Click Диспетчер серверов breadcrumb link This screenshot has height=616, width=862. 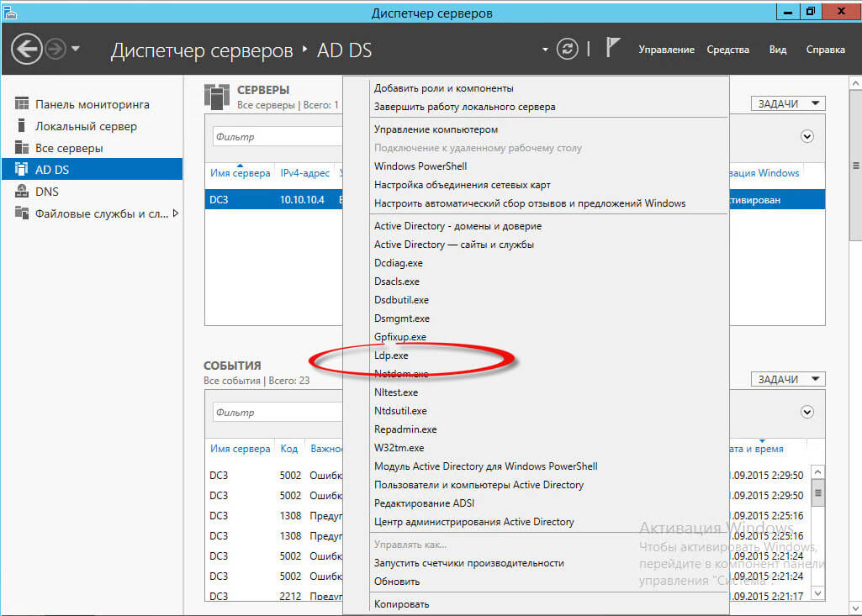click(202, 50)
